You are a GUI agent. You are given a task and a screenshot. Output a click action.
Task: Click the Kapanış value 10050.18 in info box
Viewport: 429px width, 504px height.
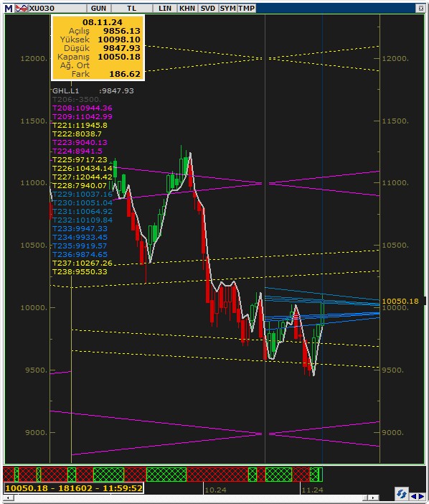pos(119,57)
